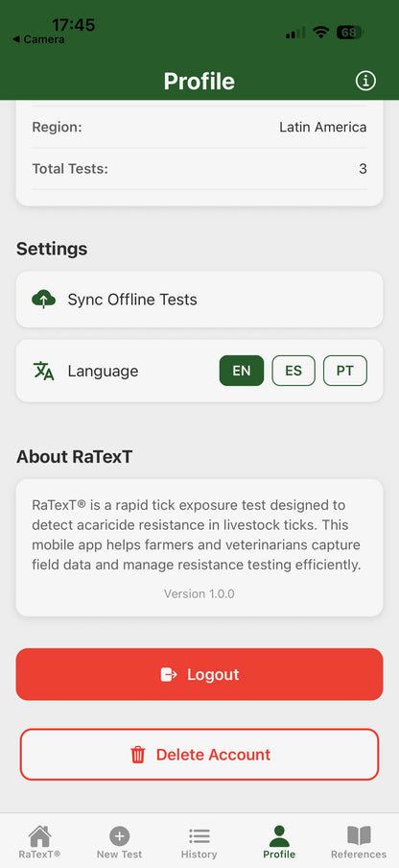The image size is (399, 868).
Task: Select EN language option
Action: [x=242, y=371]
